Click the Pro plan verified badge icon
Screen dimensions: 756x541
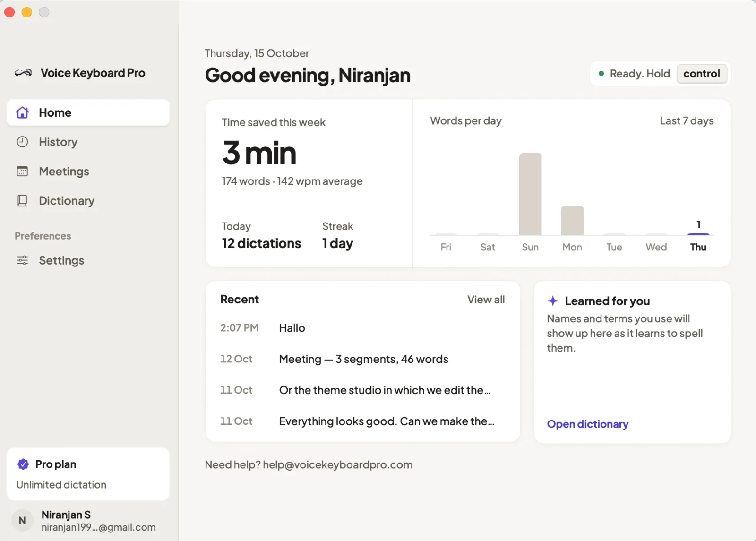point(23,464)
